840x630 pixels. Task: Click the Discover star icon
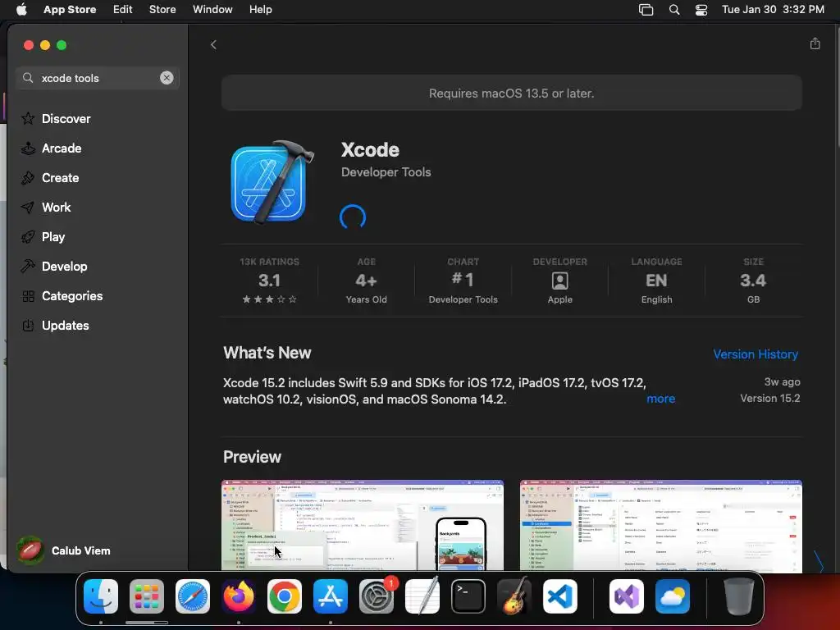coord(28,118)
